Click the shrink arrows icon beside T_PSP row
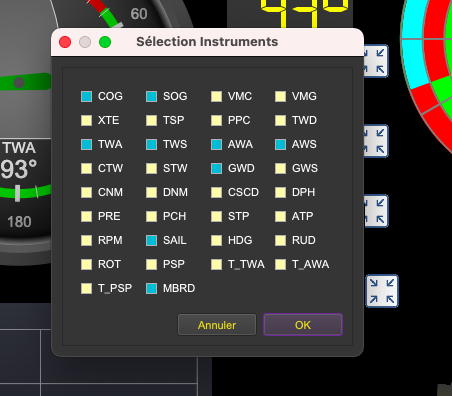Viewport: 452px width, 396px height. [x=382, y=291]
